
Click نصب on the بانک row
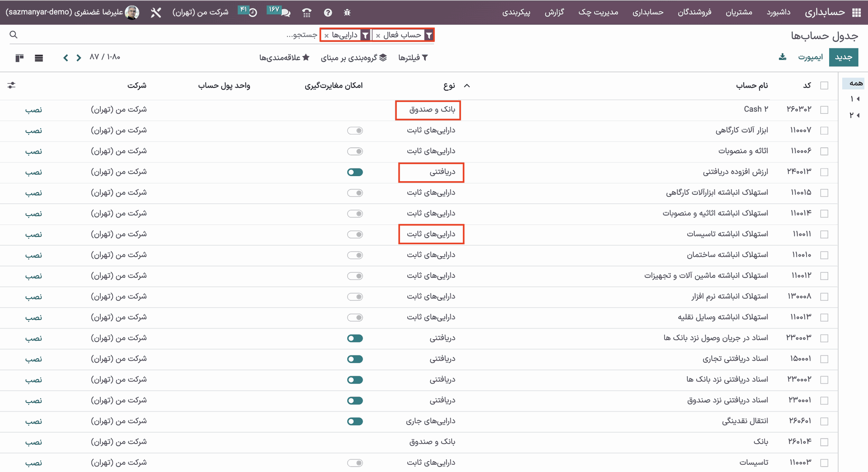[34, 442]
